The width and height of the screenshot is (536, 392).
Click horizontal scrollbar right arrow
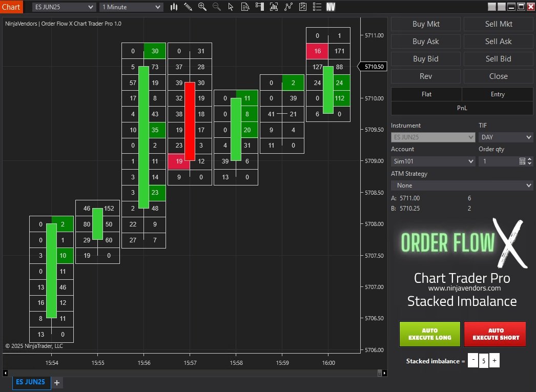(384, 373)
